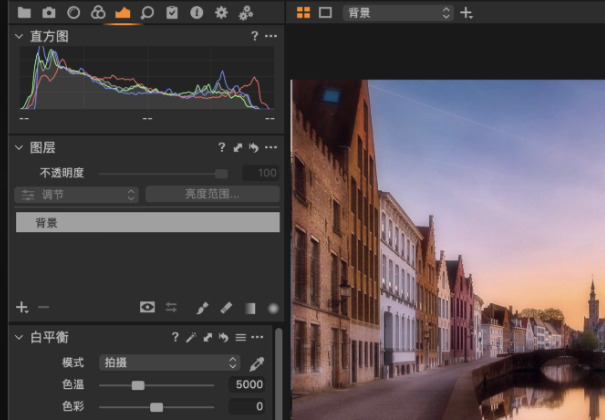Open the Details magnifier tool tab

coord(147,13)
